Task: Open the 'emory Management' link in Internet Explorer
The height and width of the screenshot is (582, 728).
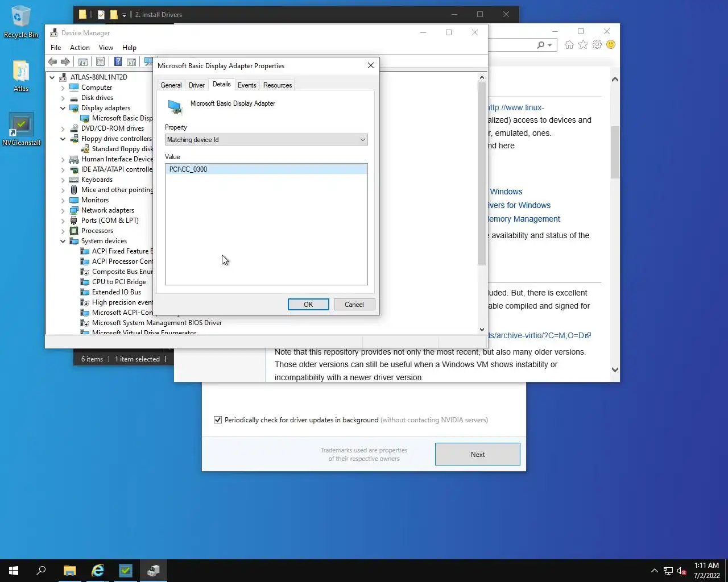Action: 524,219
